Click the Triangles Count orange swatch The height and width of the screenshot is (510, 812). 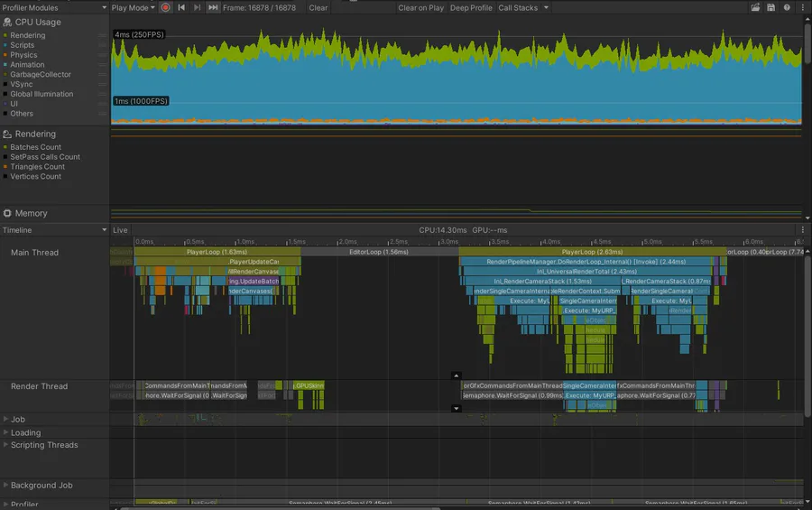tap(5, 166)
